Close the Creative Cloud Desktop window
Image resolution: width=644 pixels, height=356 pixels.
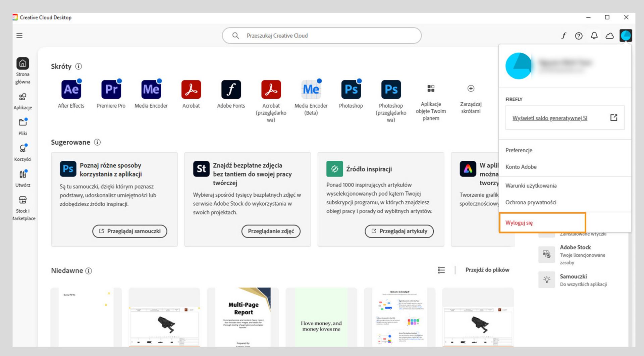click(626, 17)
